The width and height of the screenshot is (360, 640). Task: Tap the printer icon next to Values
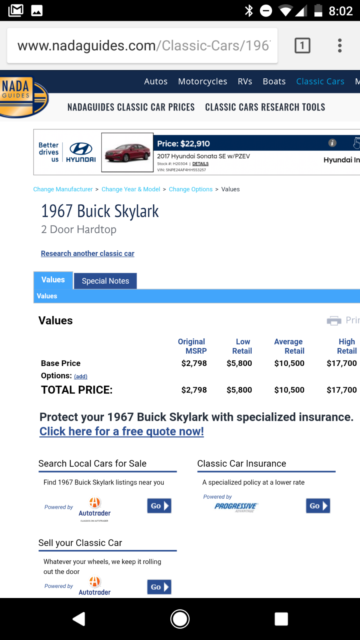click(334, 321)
